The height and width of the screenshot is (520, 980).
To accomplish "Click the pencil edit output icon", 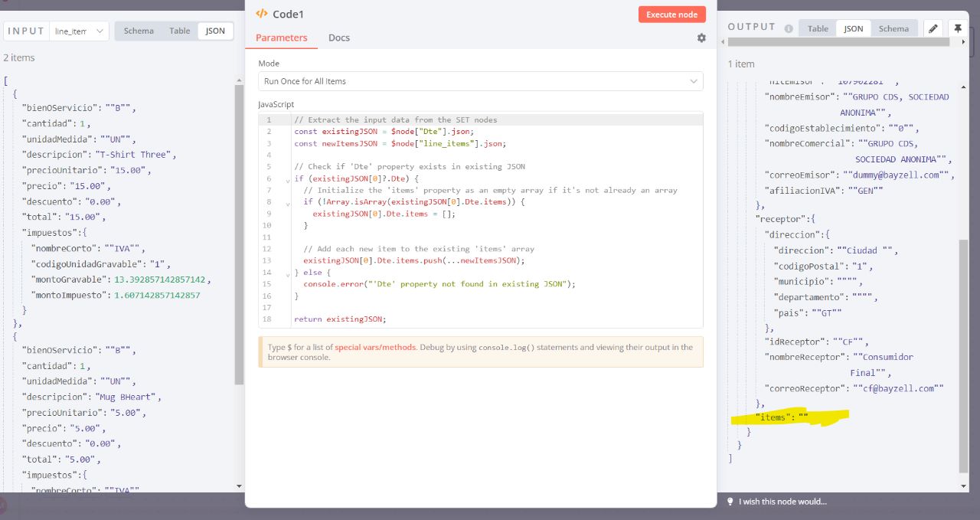I will click(933, 28).
